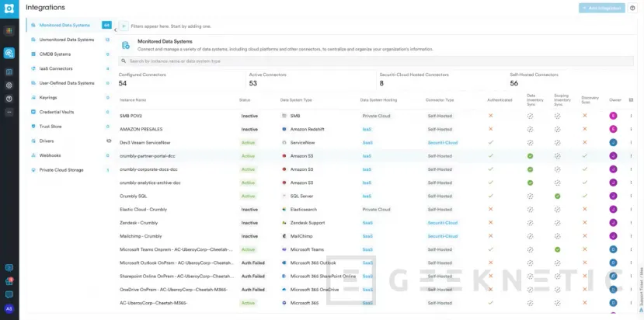
Task: Click Securiti-Cloud link in Mailchimp - Crumbly row
Action: (x=442, y=236)
